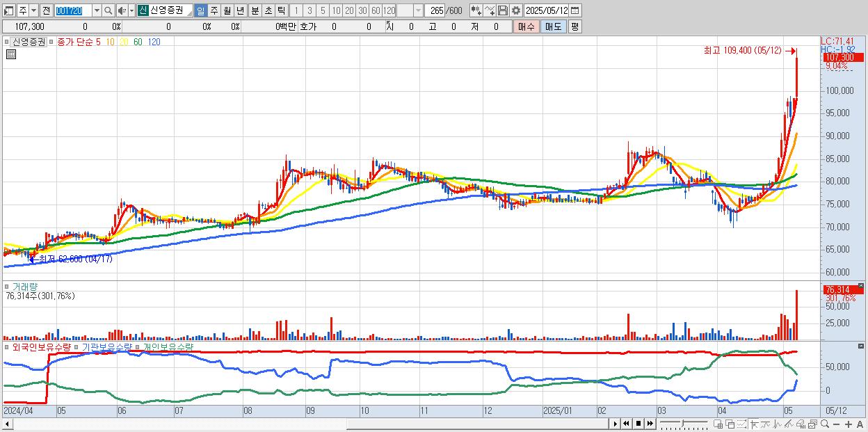Expand the 신영증권 stock name corner arrow
This screenshot has height=432, width=868.
(x=189, y=14)
